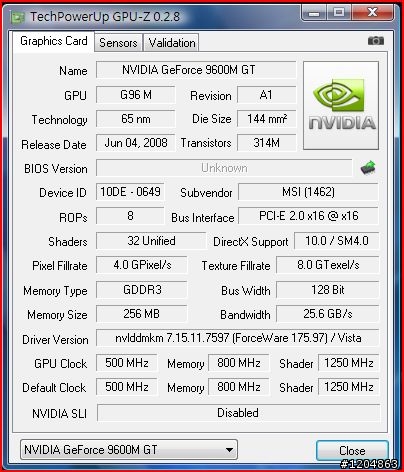This screenshot has width=404, height=472.
Task: Click the Bandwidth value 25.6 GB/s
Action: (x=328, y=314)
